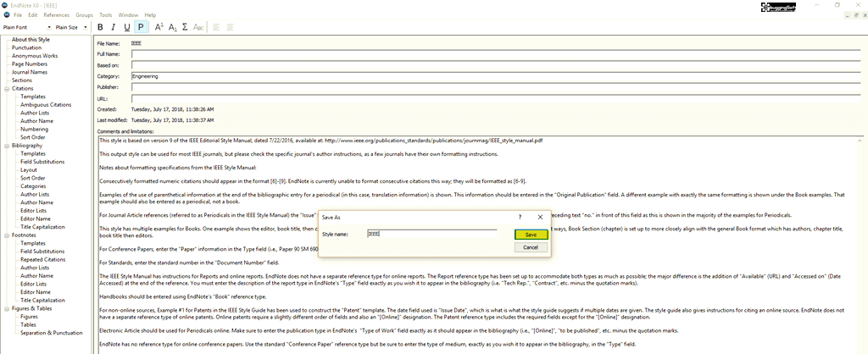The height and width of the screenshot is (354, 868).
Task: Select Ambiguous Citations tree item
Action: 46,104
